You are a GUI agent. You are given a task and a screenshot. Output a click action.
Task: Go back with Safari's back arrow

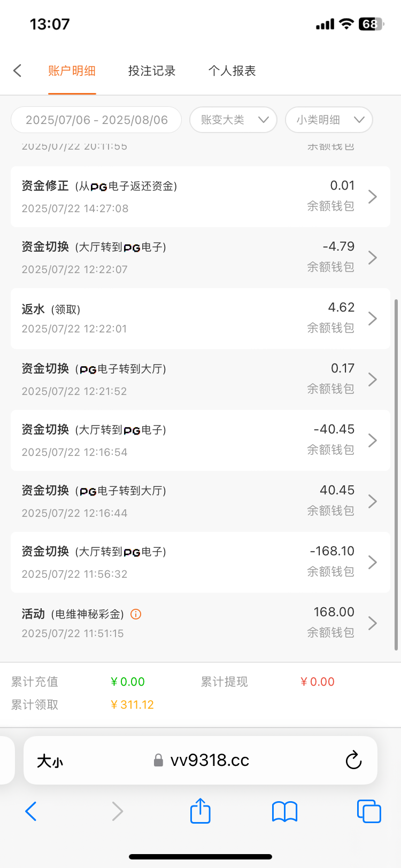(31, 811)
